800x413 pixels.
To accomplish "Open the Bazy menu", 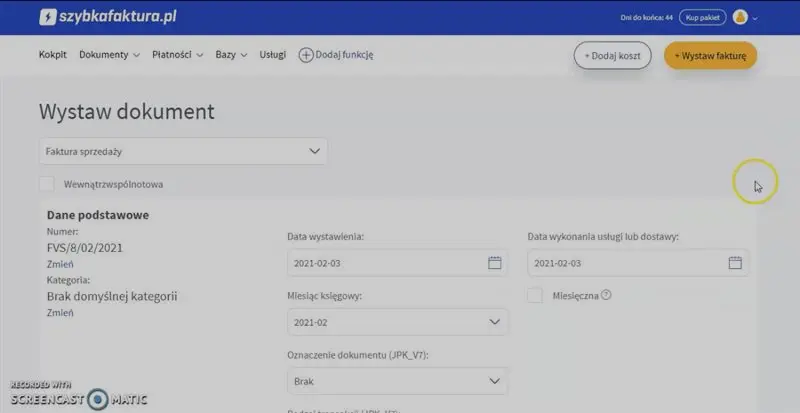I will click(230, 55).
